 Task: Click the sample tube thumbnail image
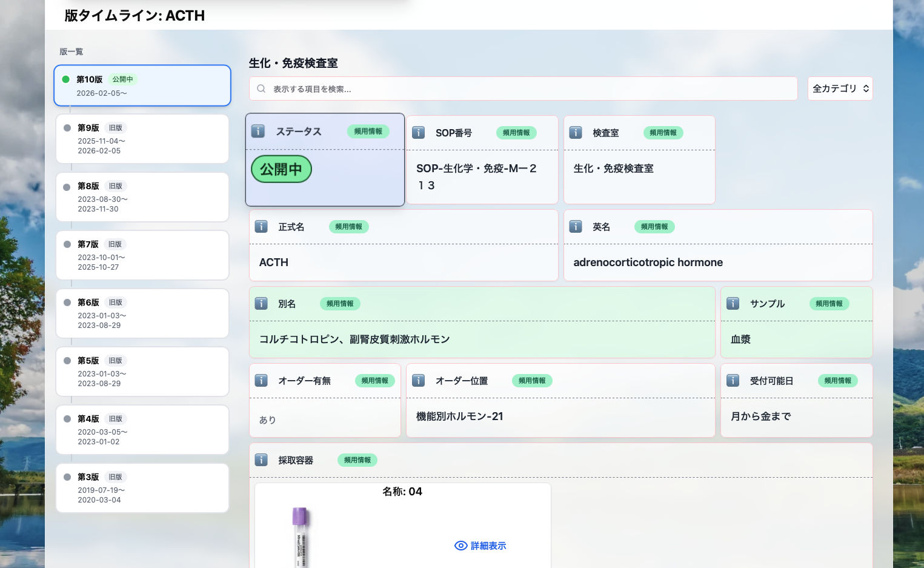click(x=299, y=536)
